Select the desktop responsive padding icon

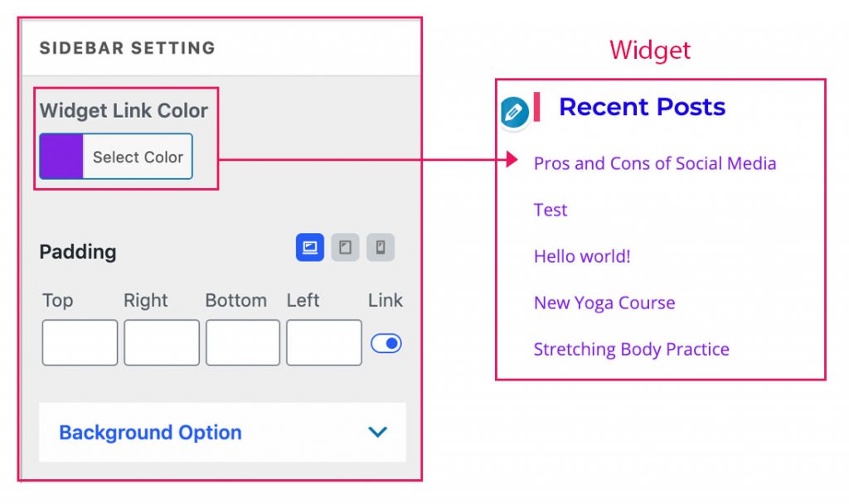310,247
